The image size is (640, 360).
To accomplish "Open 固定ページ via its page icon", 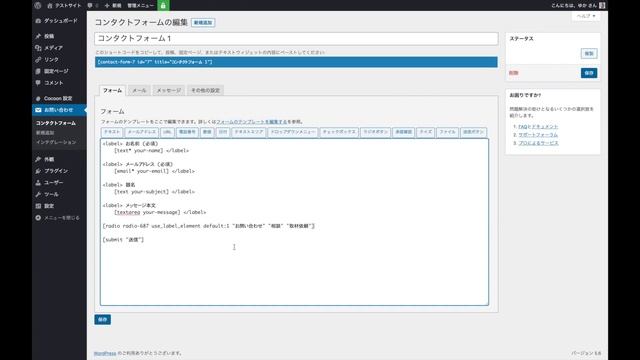I will click(38, 71).
